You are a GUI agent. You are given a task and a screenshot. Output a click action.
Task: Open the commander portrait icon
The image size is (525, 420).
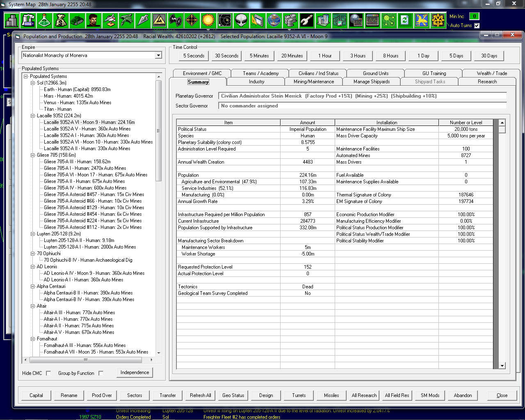click(x=94, y=20)
